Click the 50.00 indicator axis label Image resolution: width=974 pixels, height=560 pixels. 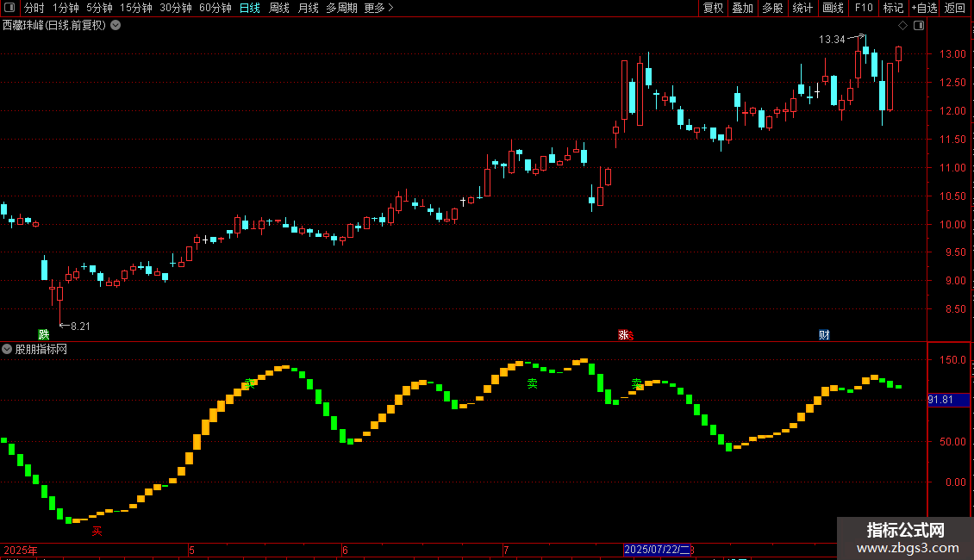952,442
